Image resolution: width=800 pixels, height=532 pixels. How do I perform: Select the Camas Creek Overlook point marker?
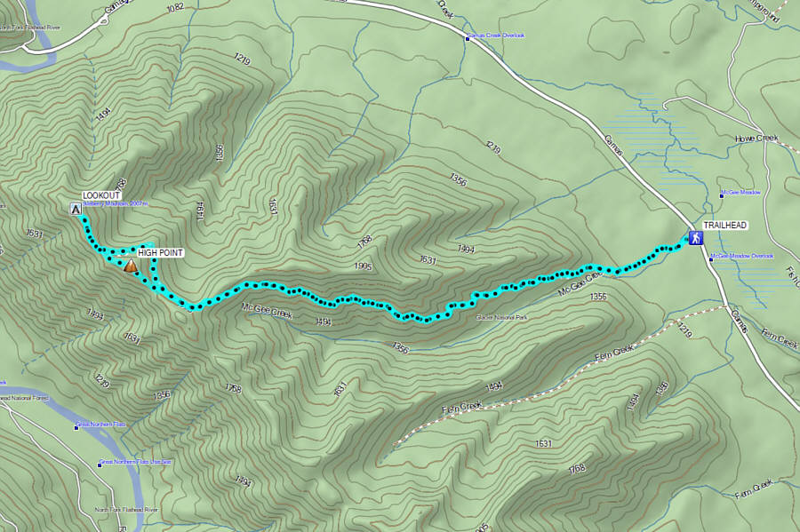coord(467,38)
